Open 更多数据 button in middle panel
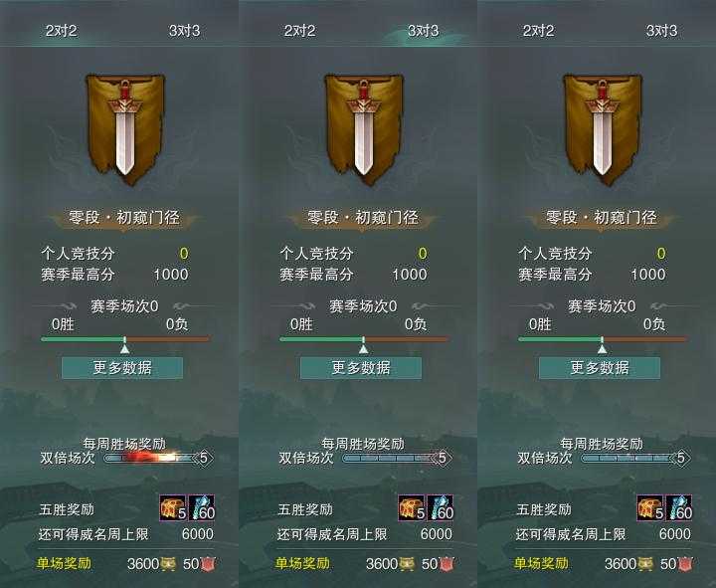The height and width of the screenshot is (588, 716). pyautogui.click(x=361, y=368)
